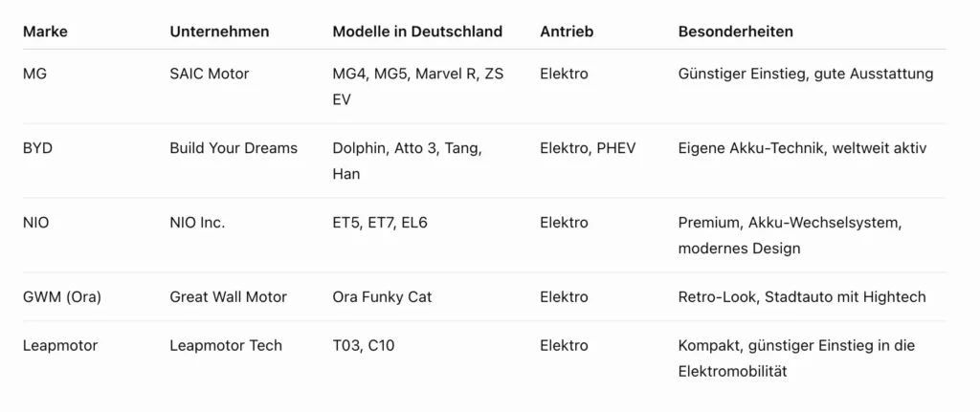Screen dimensions: 980x412
Task: Click the ET5, ET7, EL6 models cell
Action: coord(380,223)
